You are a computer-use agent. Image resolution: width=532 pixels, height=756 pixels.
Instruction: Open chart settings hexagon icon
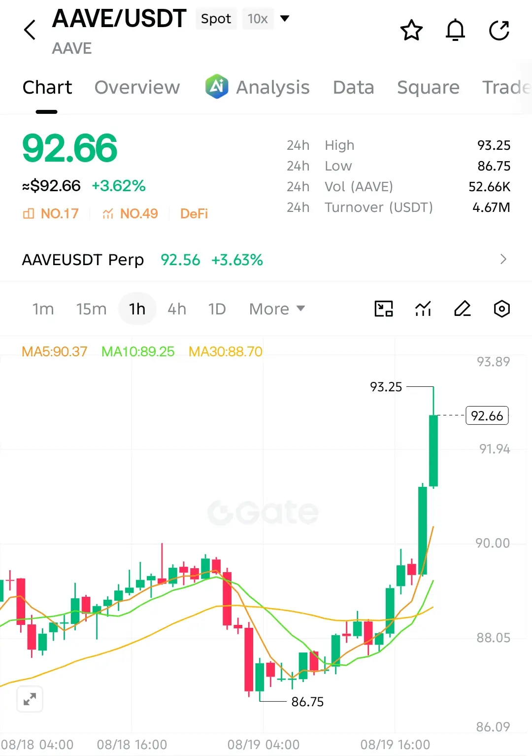[x=501, y=309]
